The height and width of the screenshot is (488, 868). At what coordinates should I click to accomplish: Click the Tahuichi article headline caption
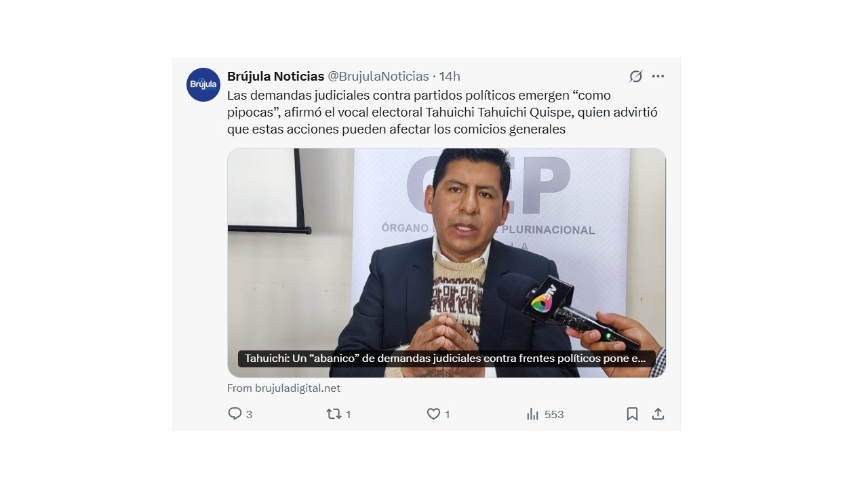(446, 359)
